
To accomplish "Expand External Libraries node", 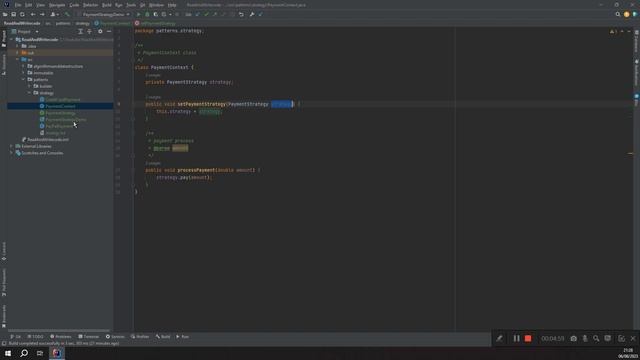I will point(11,146).
